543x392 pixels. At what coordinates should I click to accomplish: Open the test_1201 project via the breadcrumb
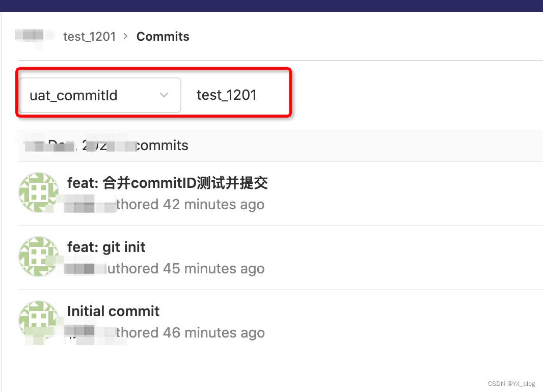90,36
